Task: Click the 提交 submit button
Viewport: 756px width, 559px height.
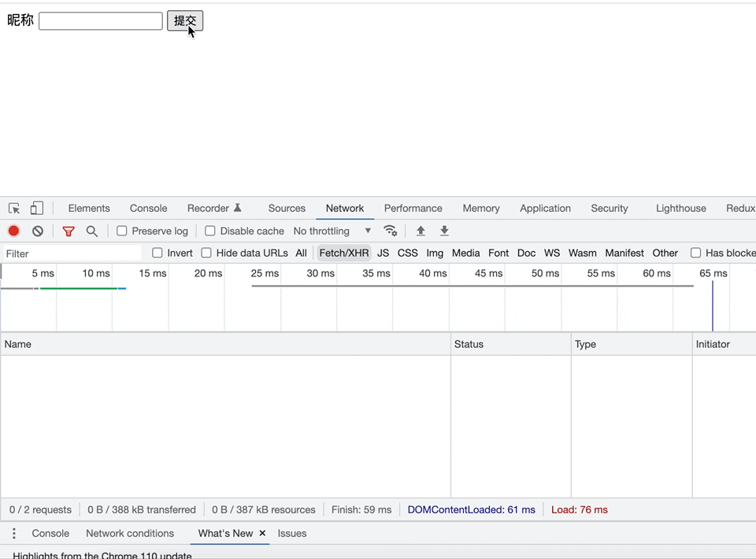Action: point(185,20)
